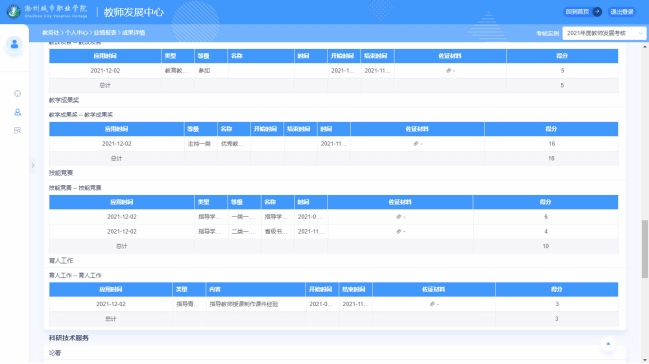Screen dimensions: 649x364
Task: Go to 教务处 breadcrumb
Action: tap(50, 33)
